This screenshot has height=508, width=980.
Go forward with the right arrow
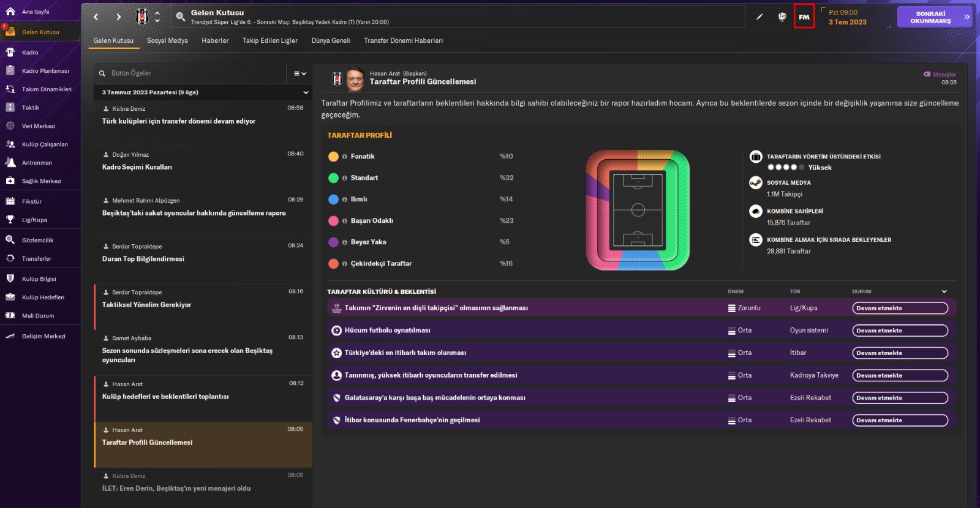119,17
